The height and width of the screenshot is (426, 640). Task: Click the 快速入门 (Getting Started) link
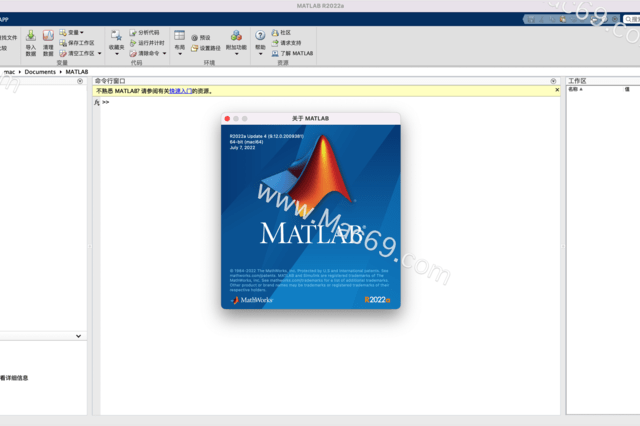point(180,91)
